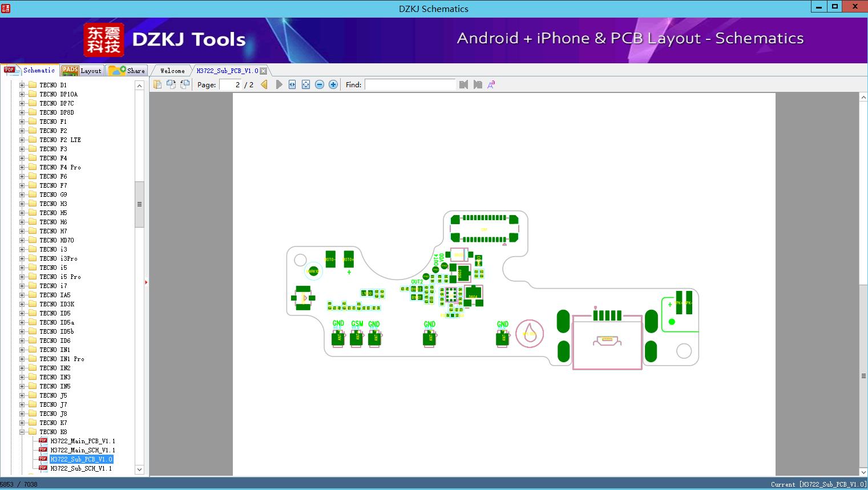This screenshot has width=868, height=490.
Task: Expand the TECNO IN5 tree node
Action: tap(22, 386)
